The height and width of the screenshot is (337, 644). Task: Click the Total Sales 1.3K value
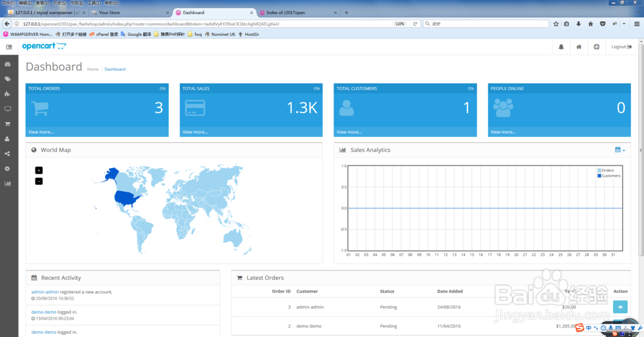[302, 108]
